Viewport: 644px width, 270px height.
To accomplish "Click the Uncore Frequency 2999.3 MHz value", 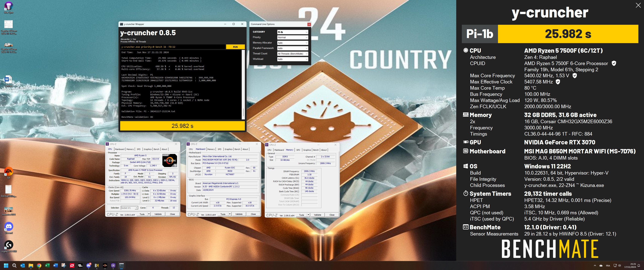I will pos(325,163).
